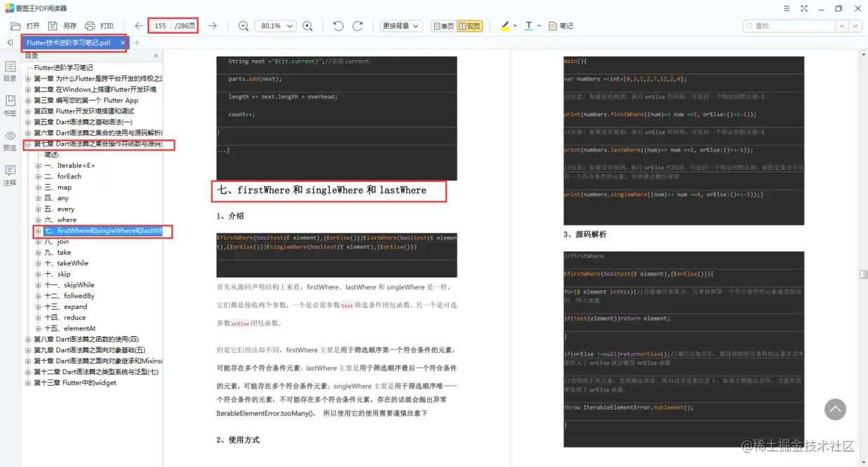868x467 pixels.
Task: Rotate page clockwise
Action: [357, 26]
